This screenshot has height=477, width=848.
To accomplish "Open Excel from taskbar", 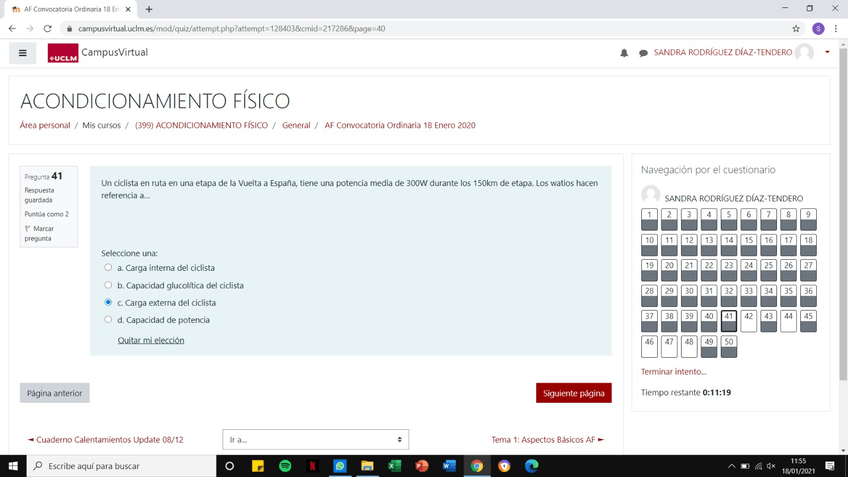I will [x=394, y=466].
